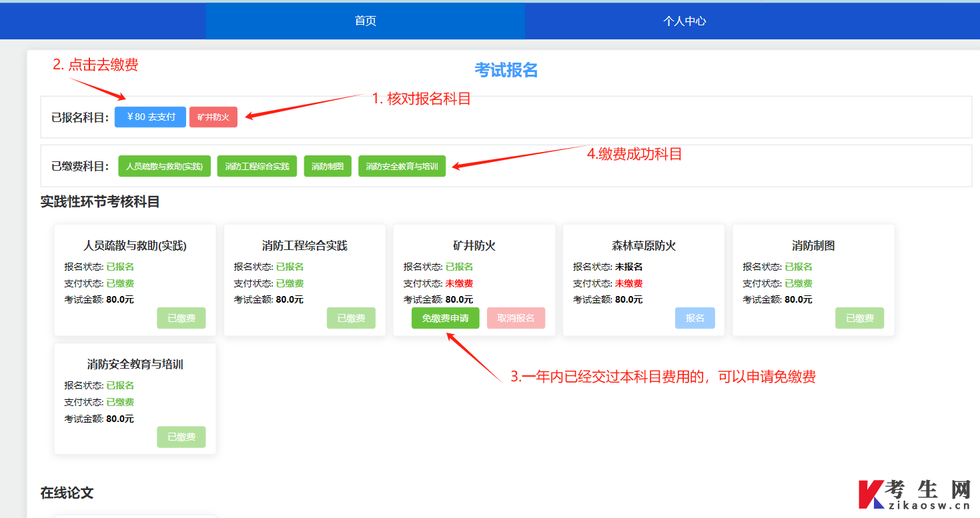Click the 消防安全教育与培训 paid subject tag

(402, 166)
